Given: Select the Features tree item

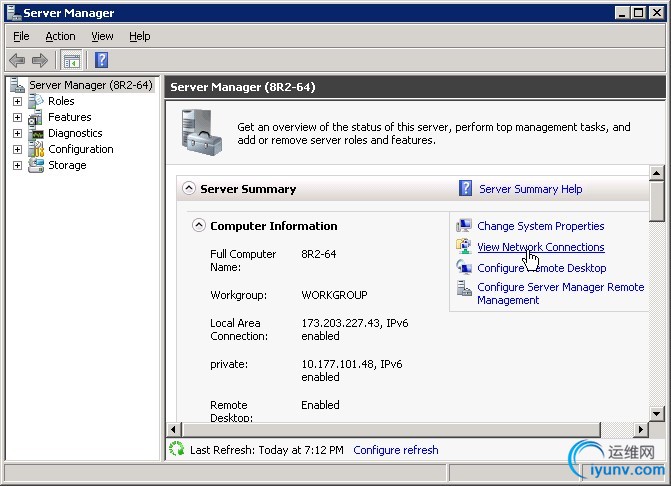Looking at the screenshot, I should (x=70, y=117).
